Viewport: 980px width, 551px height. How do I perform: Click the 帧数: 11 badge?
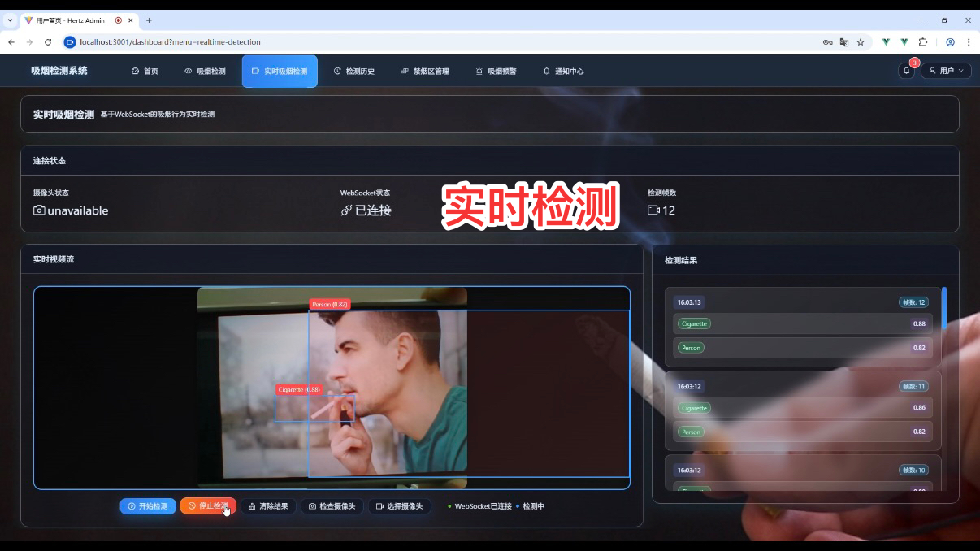pyautogui.click(x=913, y=387)
